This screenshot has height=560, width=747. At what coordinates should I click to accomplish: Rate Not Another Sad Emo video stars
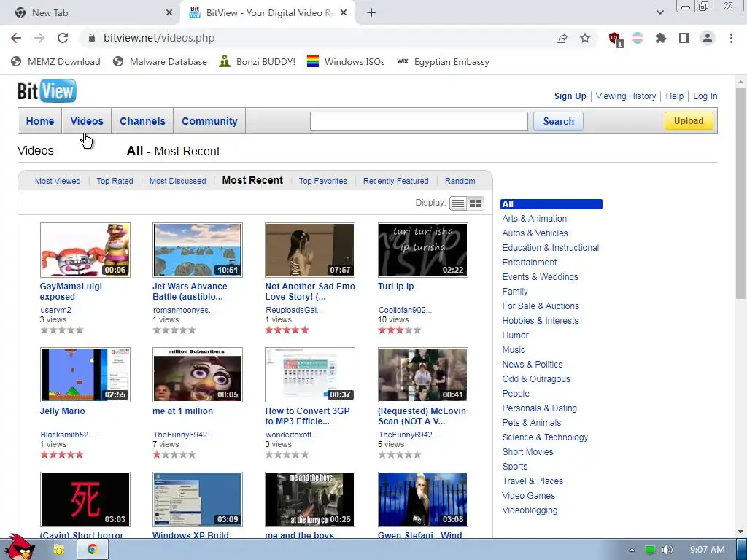[287, 330]
